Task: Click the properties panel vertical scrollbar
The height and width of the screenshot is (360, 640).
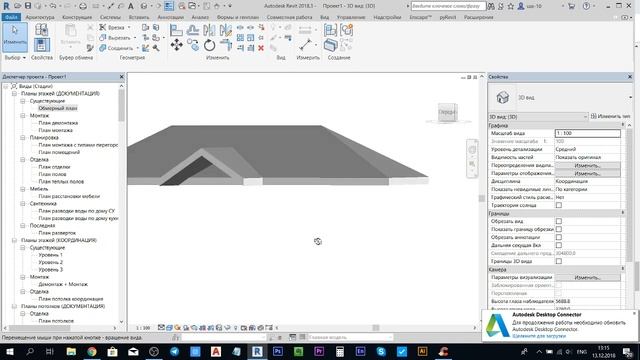Action: [629, 196]
